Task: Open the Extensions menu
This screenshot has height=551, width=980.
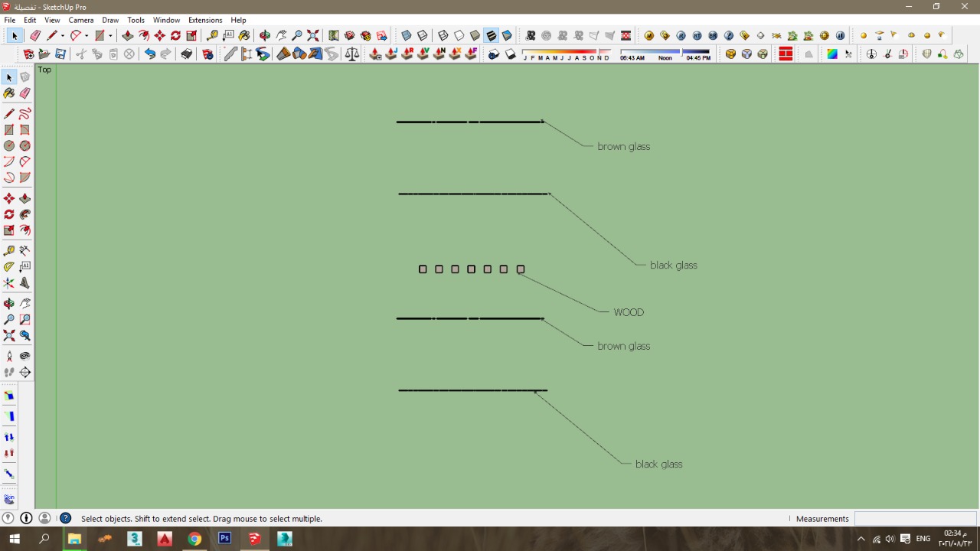Action: click(x=205, y=20)
